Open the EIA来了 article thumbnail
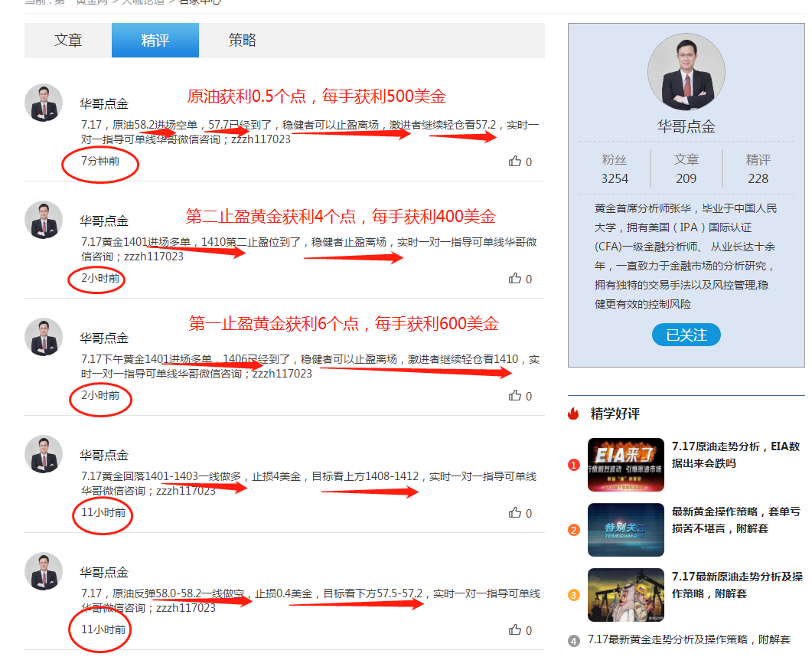 625,464
